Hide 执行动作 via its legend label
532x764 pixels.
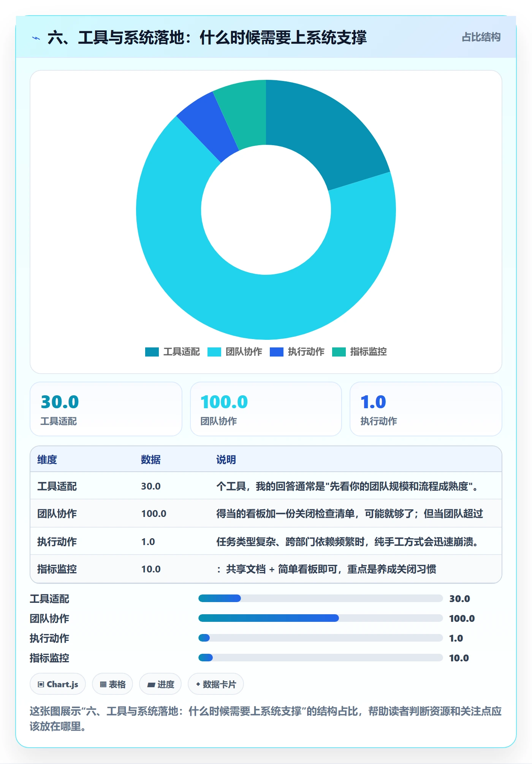click(306, 352)
